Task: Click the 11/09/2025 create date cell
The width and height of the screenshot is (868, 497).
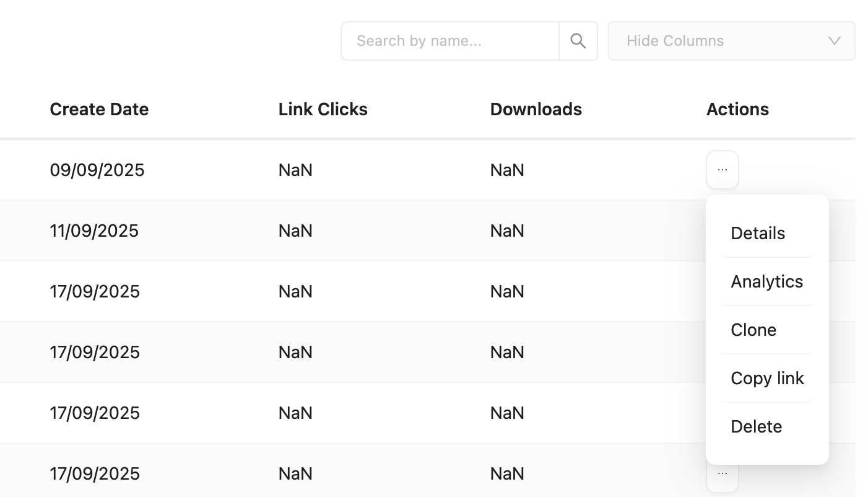Action: coord(94,231)
